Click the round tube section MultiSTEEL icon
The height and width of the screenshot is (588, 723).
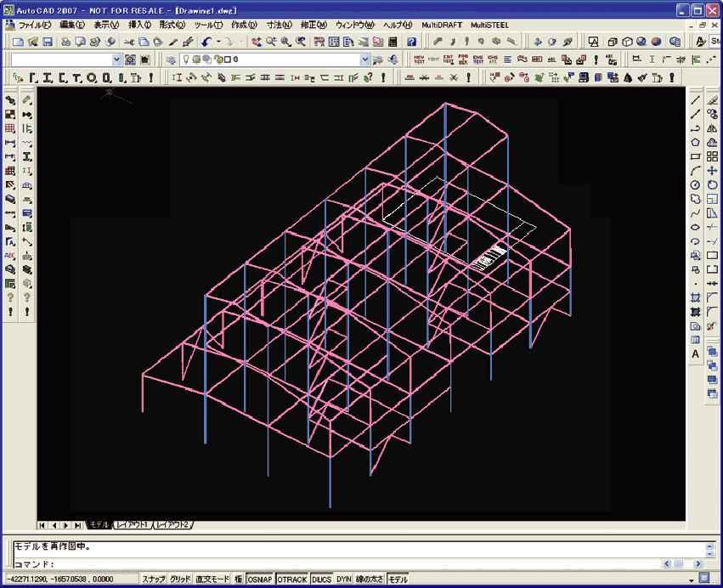tap(92, 77)
